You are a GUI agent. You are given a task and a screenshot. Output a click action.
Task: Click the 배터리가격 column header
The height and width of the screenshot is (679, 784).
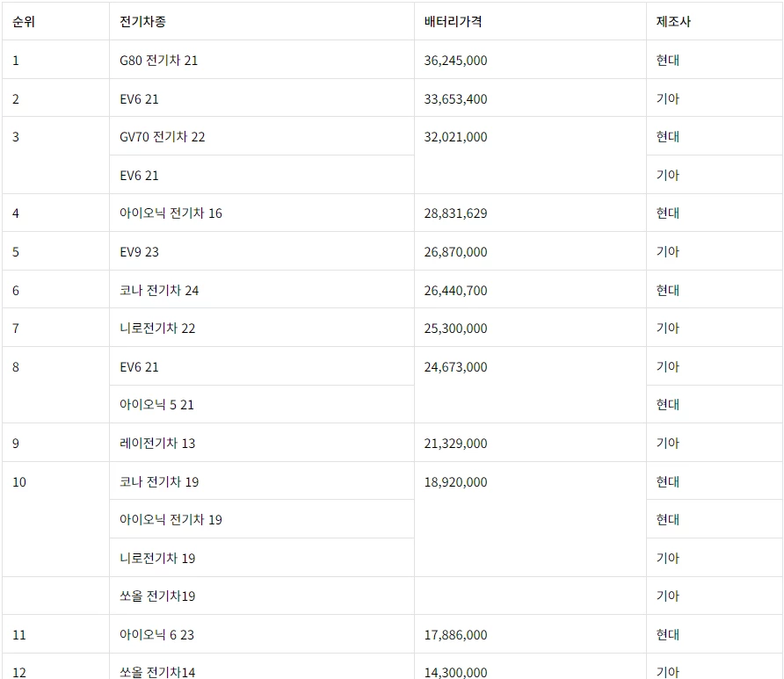tap(530, 21)
